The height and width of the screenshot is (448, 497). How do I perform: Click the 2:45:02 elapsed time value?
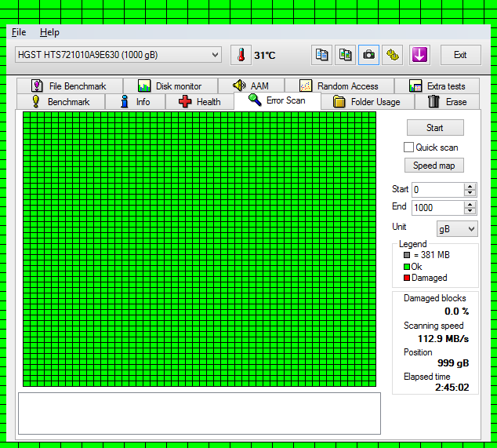[452, 388]
